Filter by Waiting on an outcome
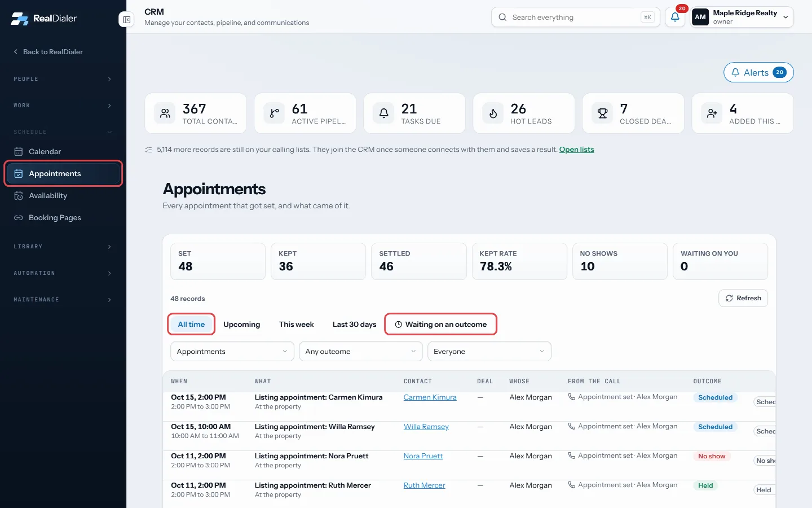Screen dimensions: 812x508 pos(440,324)
